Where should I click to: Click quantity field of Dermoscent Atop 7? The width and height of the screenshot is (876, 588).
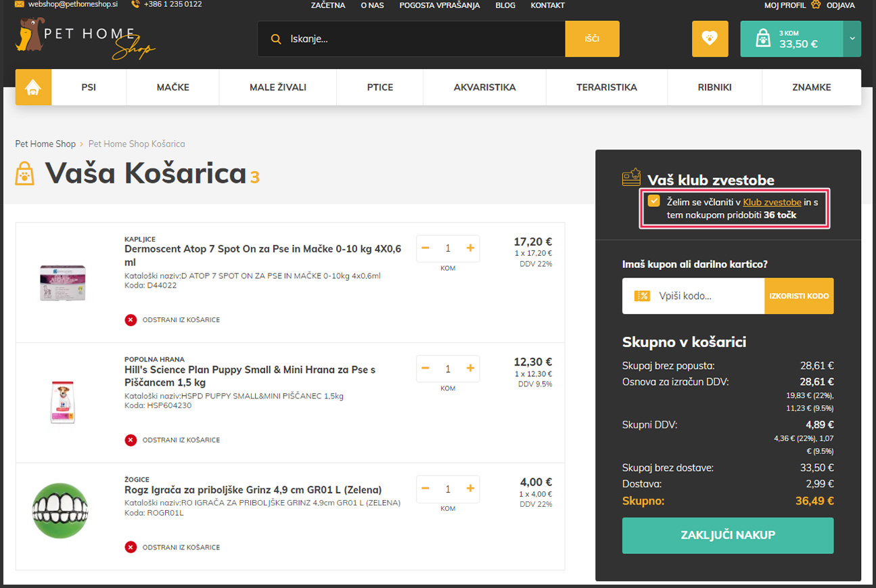pos(448,248)
